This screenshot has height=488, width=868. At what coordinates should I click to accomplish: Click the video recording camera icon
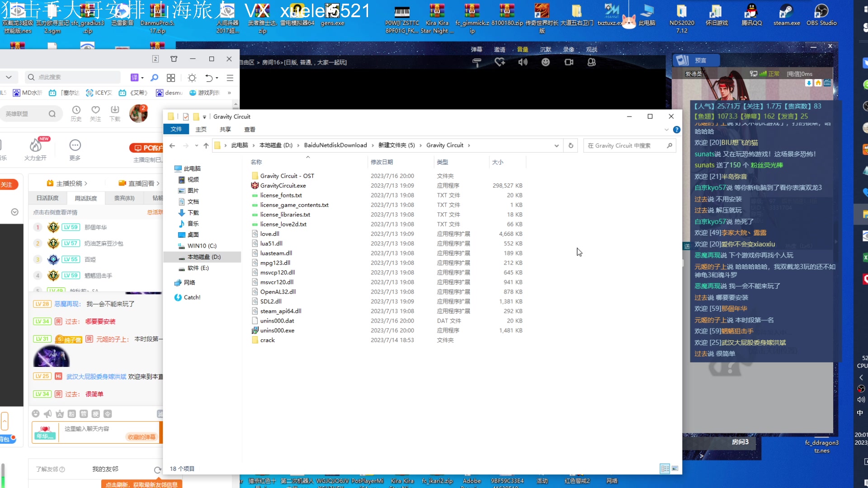click(x=569, y=62)
